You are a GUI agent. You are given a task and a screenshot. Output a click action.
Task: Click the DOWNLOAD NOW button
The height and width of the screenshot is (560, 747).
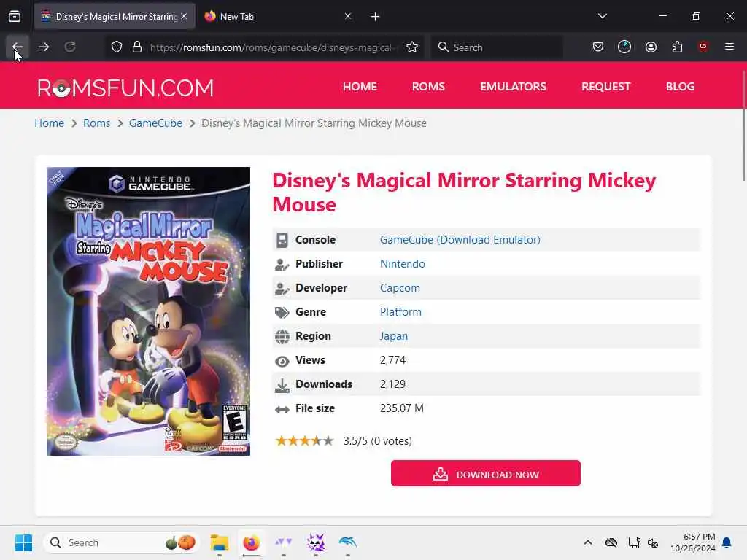click(x=485, y=473)
